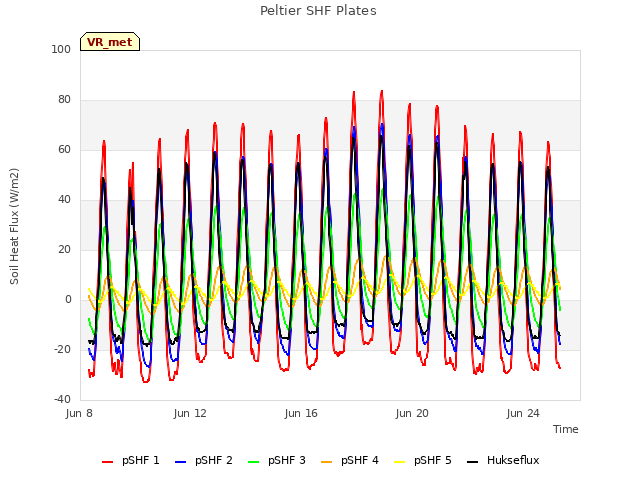The width and height of the screenshot is (640, 480).
Task: Click the 60 y-axis tick label
Action: coord(64,149)
